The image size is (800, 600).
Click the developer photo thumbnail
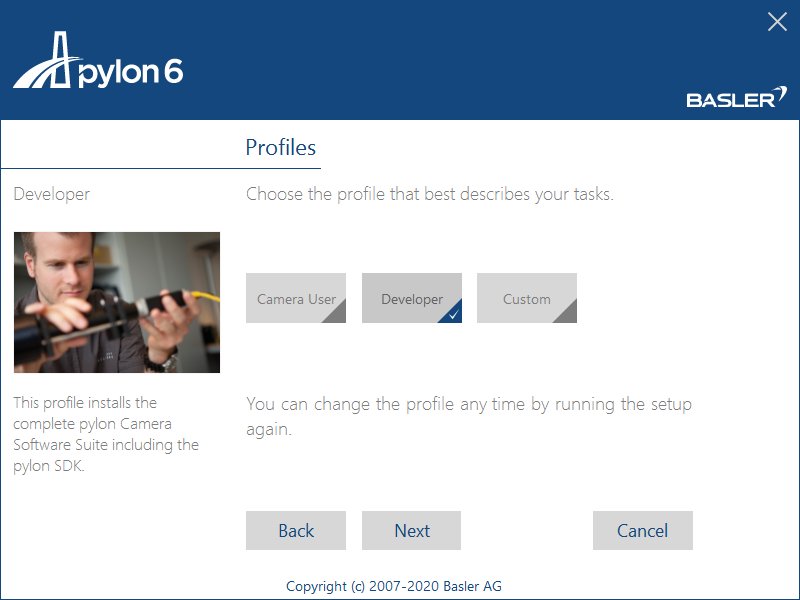[x=117, y=302]
